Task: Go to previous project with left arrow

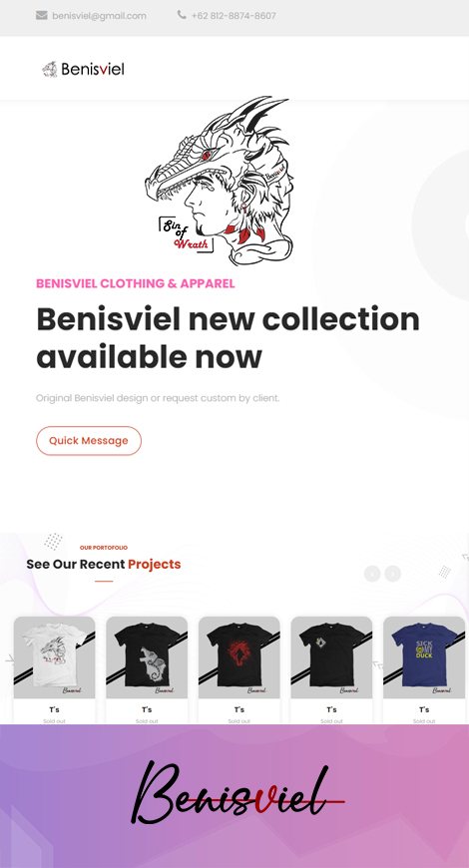Action: pyautogui.click(x=372, y=574)
